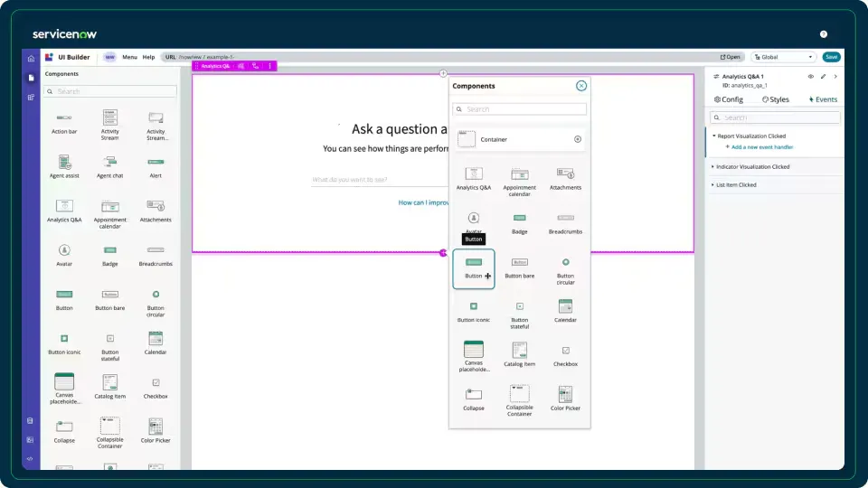Choose Button iconic in left Components sidebar

click(64, 344)
